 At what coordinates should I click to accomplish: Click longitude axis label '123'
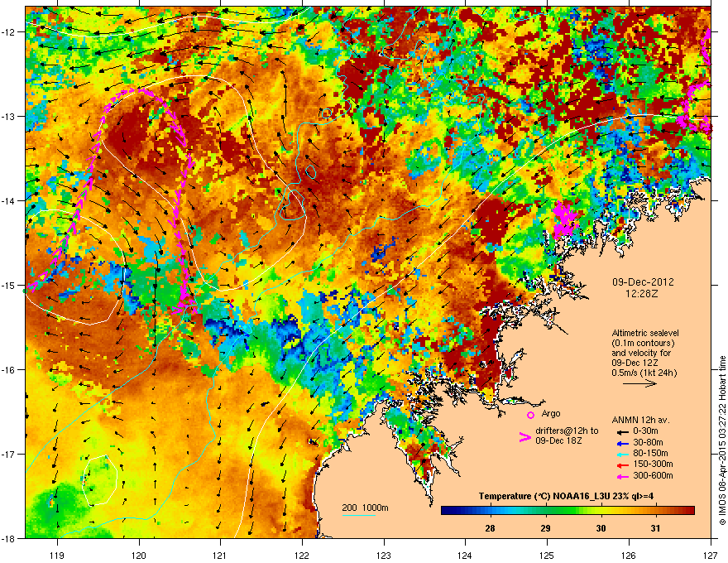[384, 555]
